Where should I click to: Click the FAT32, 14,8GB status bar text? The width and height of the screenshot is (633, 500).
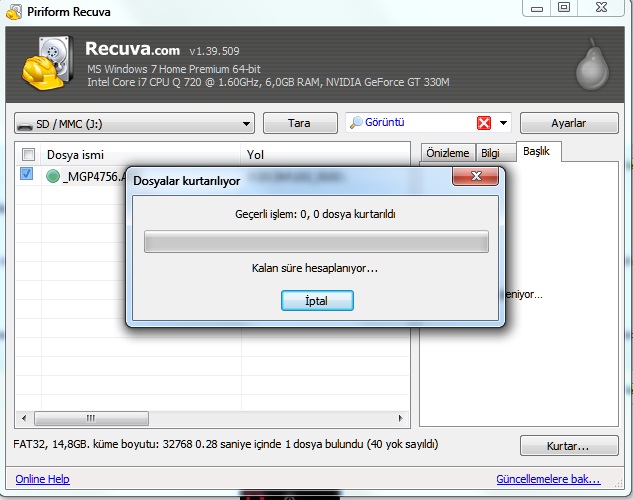(226, 444)
